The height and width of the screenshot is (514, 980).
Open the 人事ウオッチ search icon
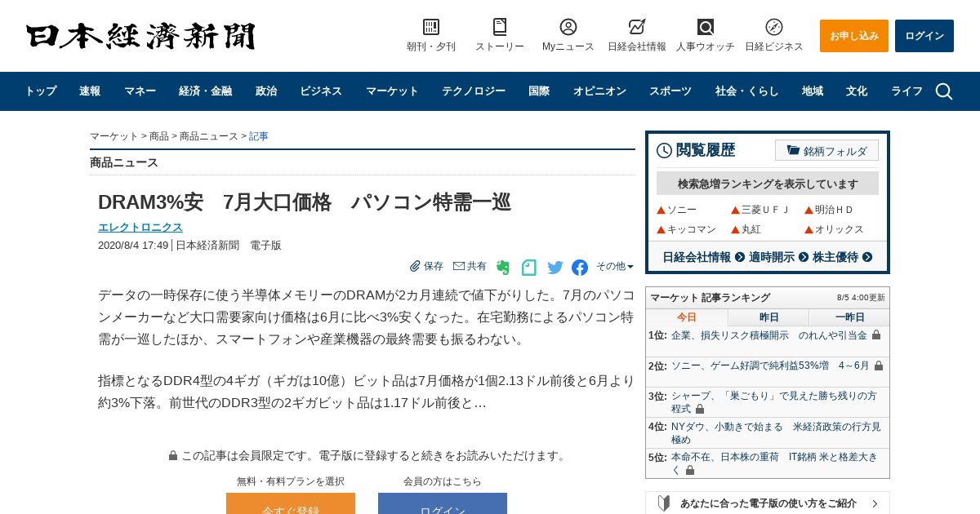[706, 27]
